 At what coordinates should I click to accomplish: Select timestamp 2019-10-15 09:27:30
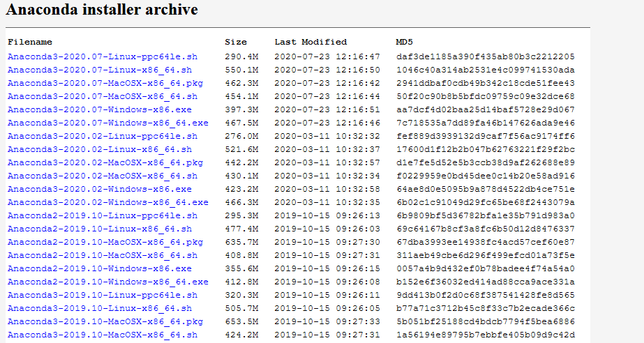coord(327,242)
